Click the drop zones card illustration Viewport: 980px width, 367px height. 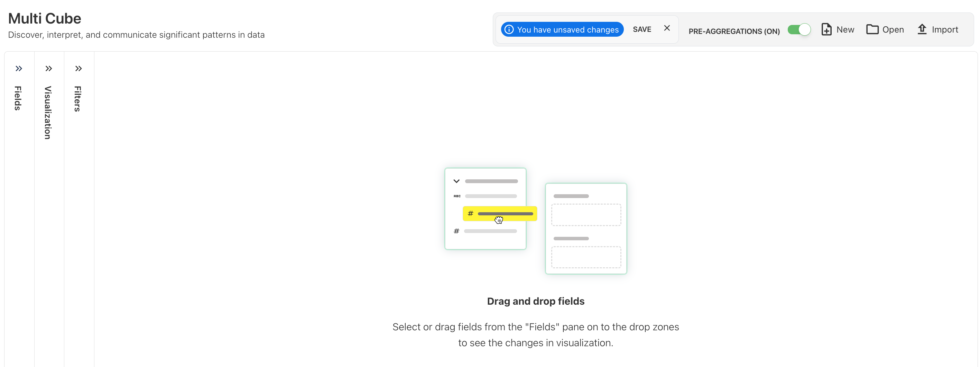coord(586,229)
